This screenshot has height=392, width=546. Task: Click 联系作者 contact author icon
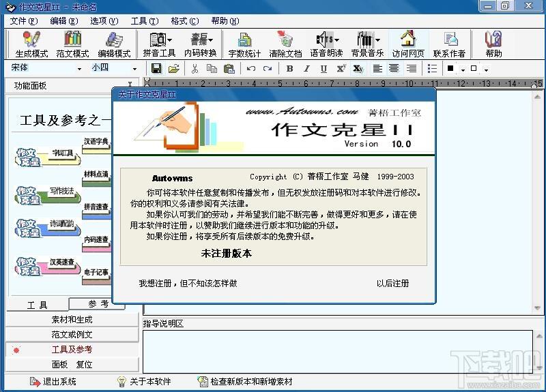[x=449, y=44]
